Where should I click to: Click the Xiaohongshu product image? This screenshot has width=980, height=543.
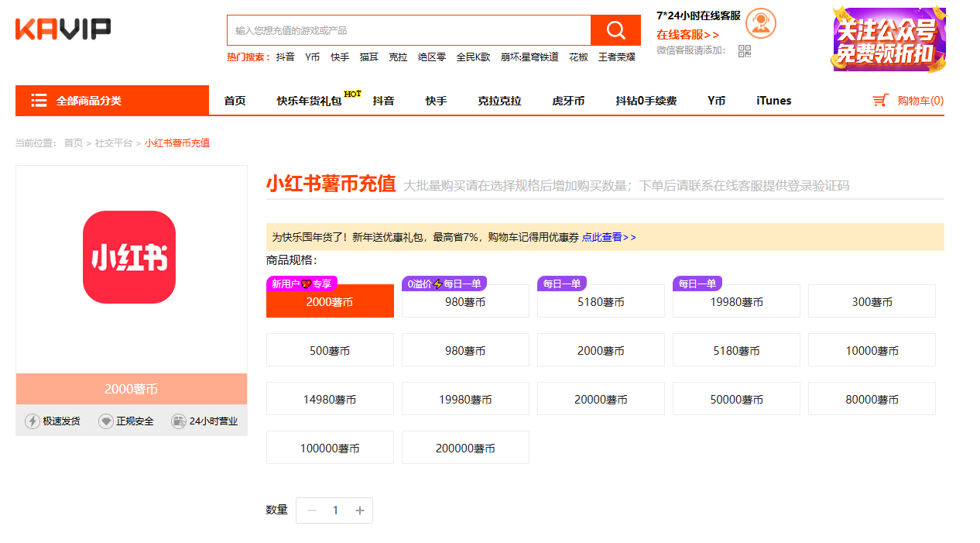tap(129, 257)
